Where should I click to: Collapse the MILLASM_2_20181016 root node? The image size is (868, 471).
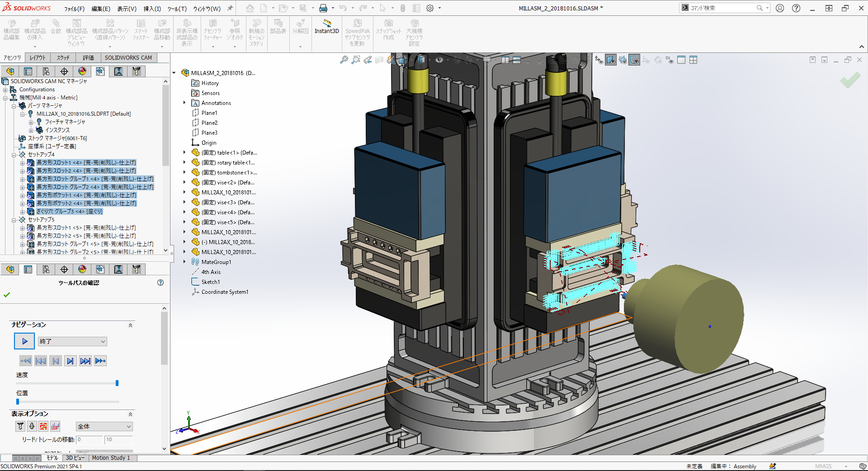174,73
